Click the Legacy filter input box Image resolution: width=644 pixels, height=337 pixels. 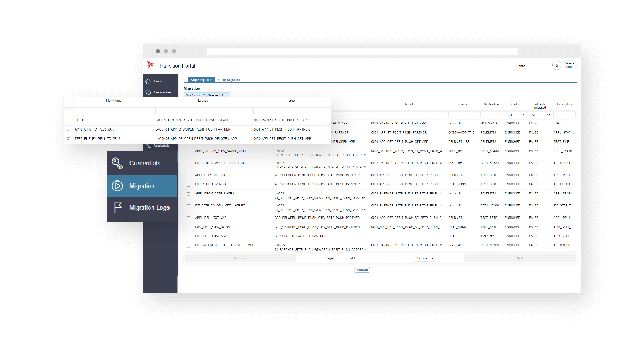pos(203,111)
